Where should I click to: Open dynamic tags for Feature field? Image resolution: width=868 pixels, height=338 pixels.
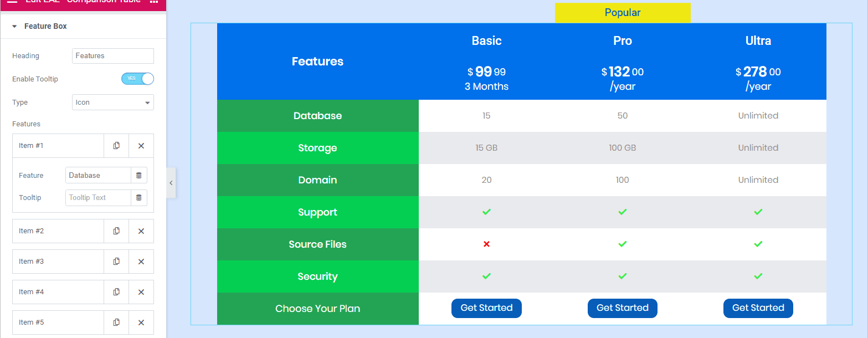(138, 175)
